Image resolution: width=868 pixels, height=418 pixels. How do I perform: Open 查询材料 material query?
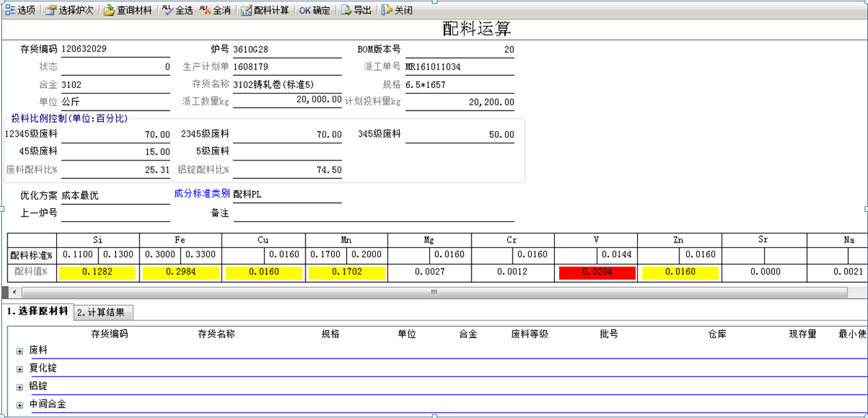click(x=128, y=10)
